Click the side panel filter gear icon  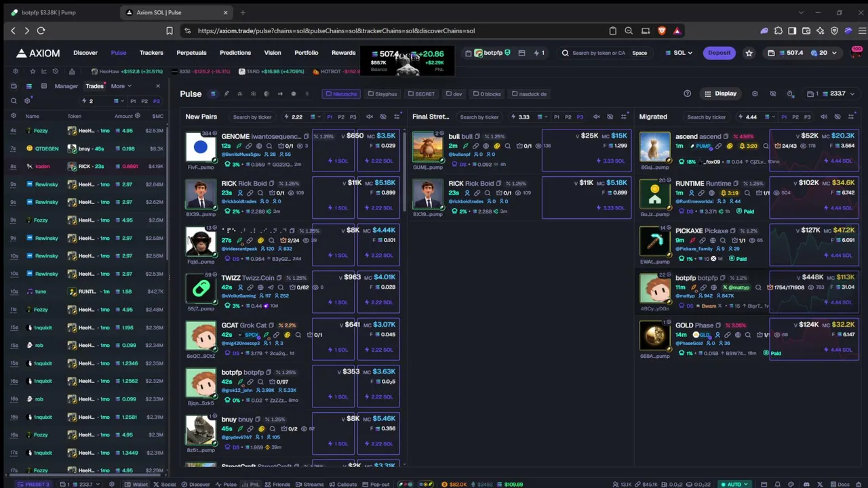[27, 101]
